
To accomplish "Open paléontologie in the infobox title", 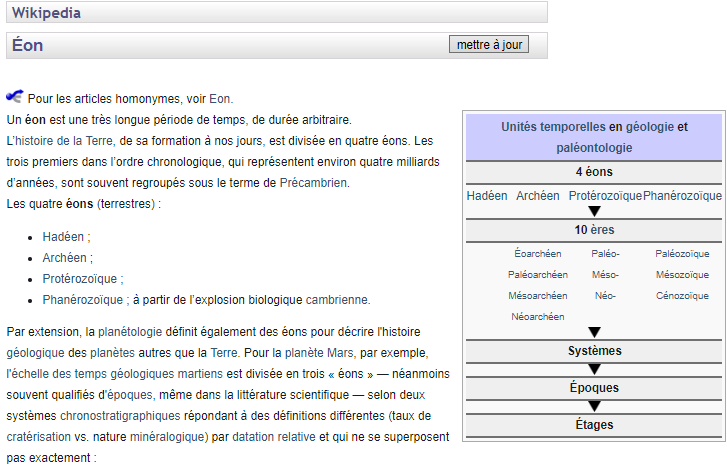I will click(x=593, y=147).
